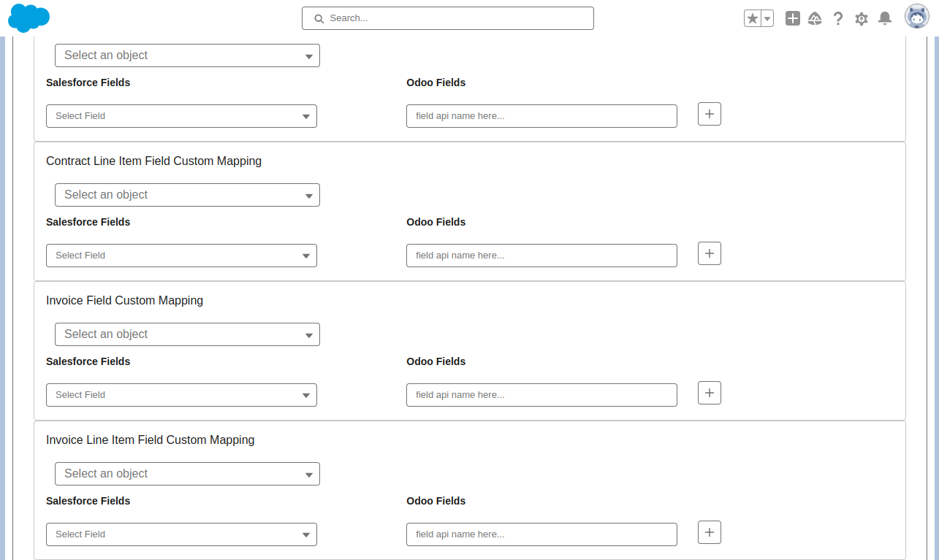Image resolution: width=939 pixels, height=560 pixels.
Task: Click the Salesforce cloud logo
Action: (28, 18)
